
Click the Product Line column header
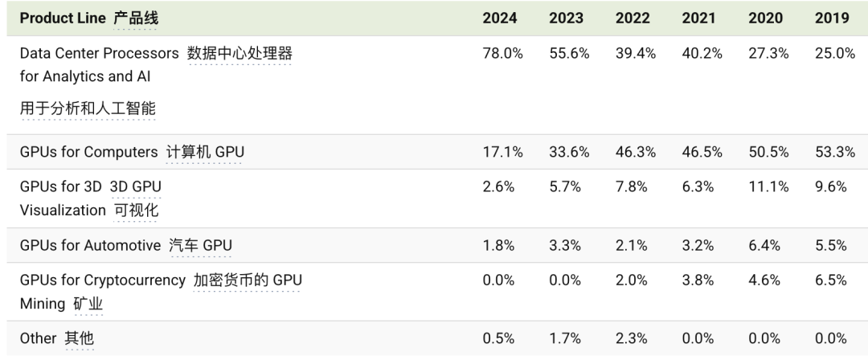[63, 18]
